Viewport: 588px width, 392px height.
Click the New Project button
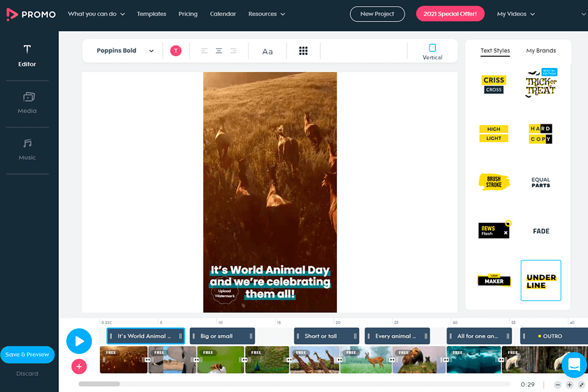[x=377, y=14]
